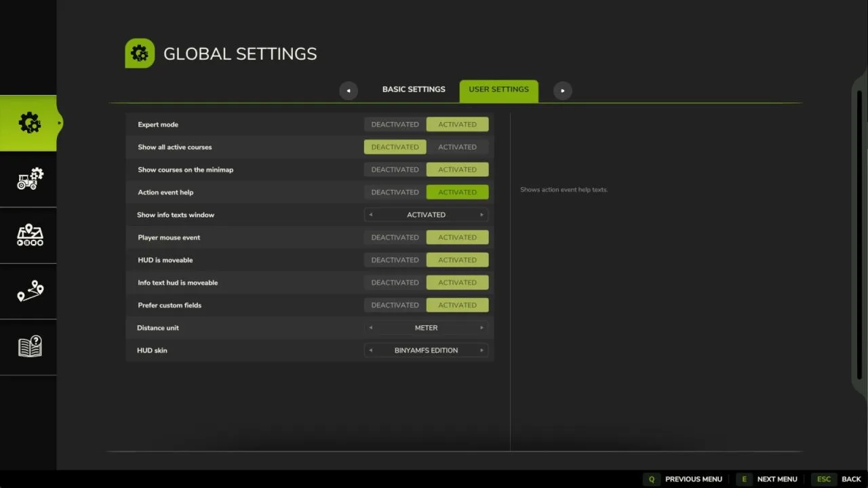Deactivate Show courses on the minimap
The height and width of the screenshot is (488, 868).
(395, 169)
